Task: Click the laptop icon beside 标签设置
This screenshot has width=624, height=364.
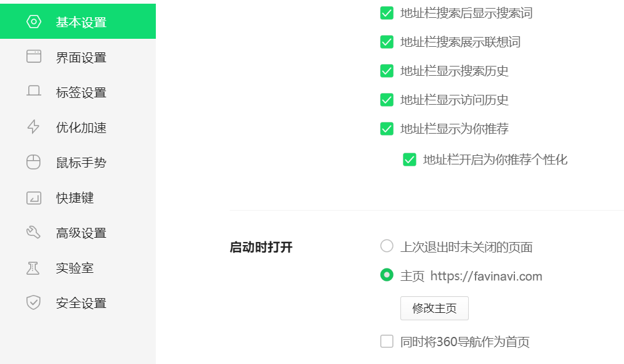Action: pyautogui.click(x=33, y=92)
